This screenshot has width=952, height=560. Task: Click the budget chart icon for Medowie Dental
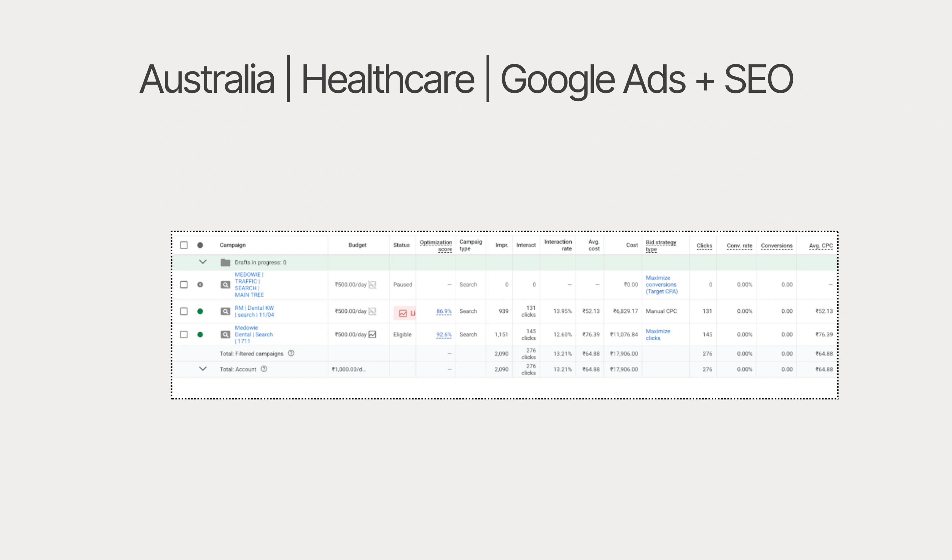[x=372, y=334]
